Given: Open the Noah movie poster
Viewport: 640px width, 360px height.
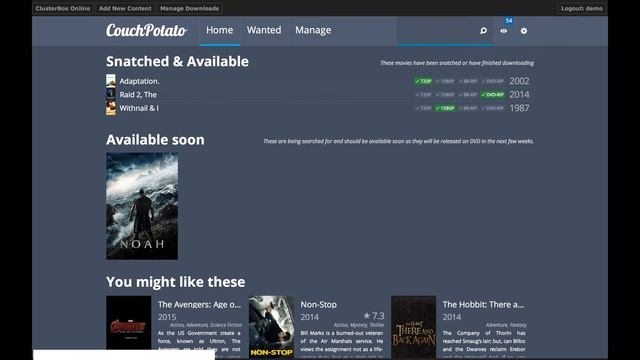Looking at the screenshot, I should 142,206.
